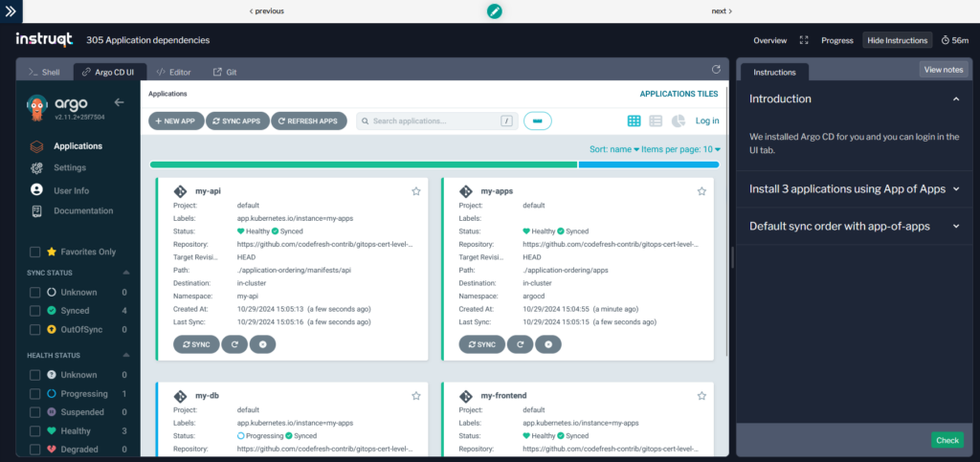Click the NEW APP button
980x462 pixels.
point(176,121)
